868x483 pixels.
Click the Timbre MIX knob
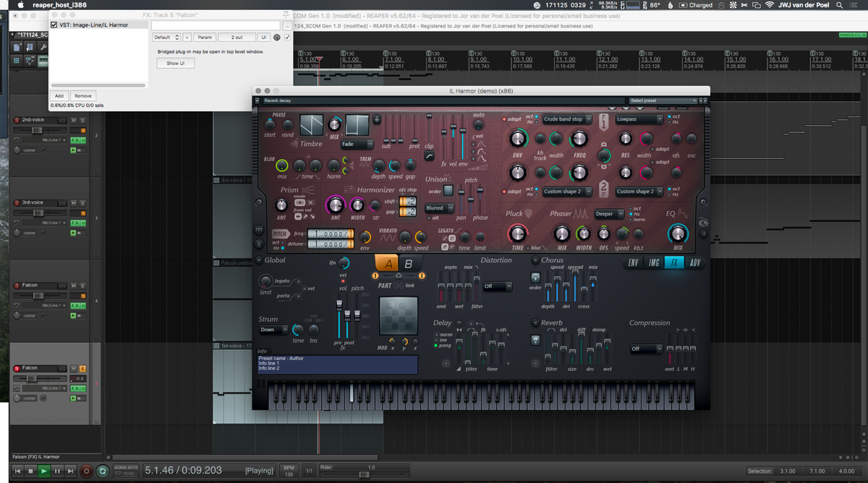pos(335,124)
